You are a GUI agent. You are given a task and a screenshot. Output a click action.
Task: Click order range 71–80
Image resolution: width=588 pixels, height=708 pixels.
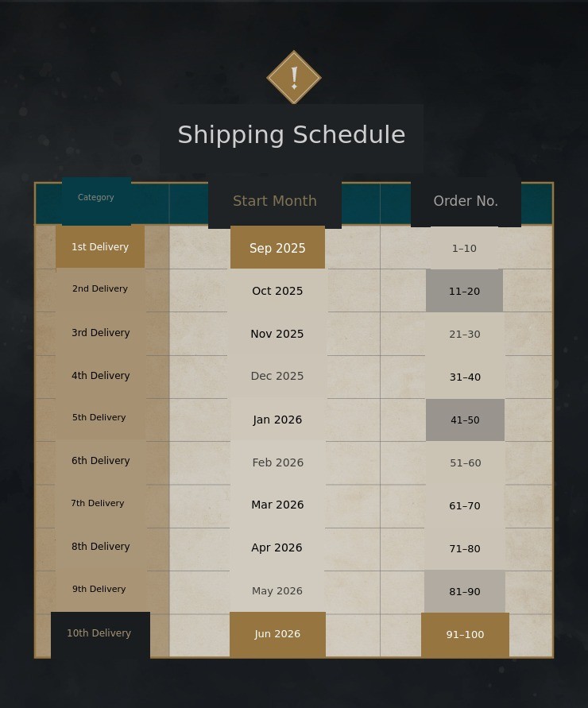[465, 549]
